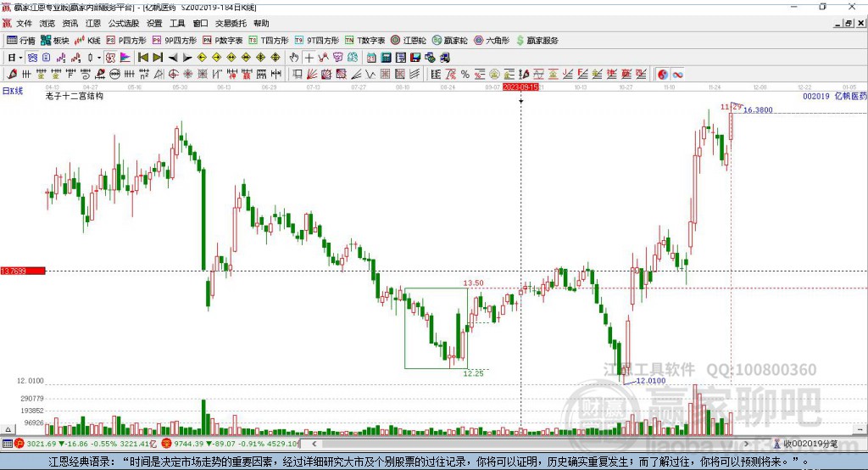
Task: Click the volume panel up-triangle toggle
Action: [x=8, y=429]
